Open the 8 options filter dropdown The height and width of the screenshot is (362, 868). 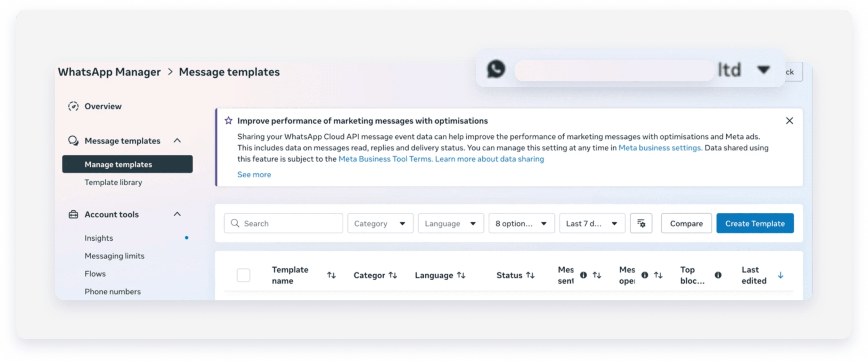tap(521, 223)
